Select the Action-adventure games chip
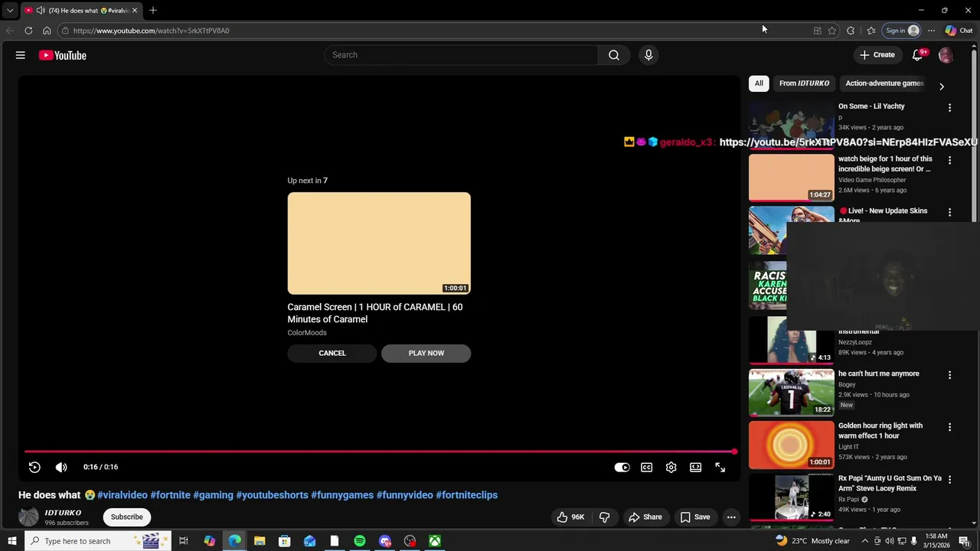 (x=884, y=83)
